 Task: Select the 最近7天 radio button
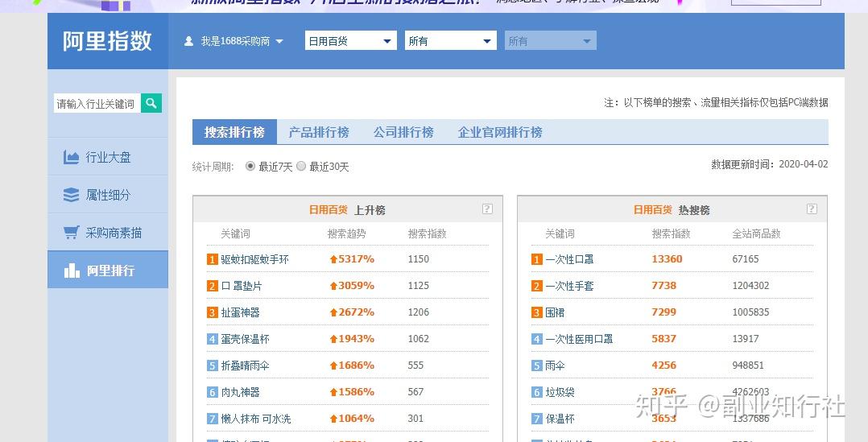coord(250,166)
